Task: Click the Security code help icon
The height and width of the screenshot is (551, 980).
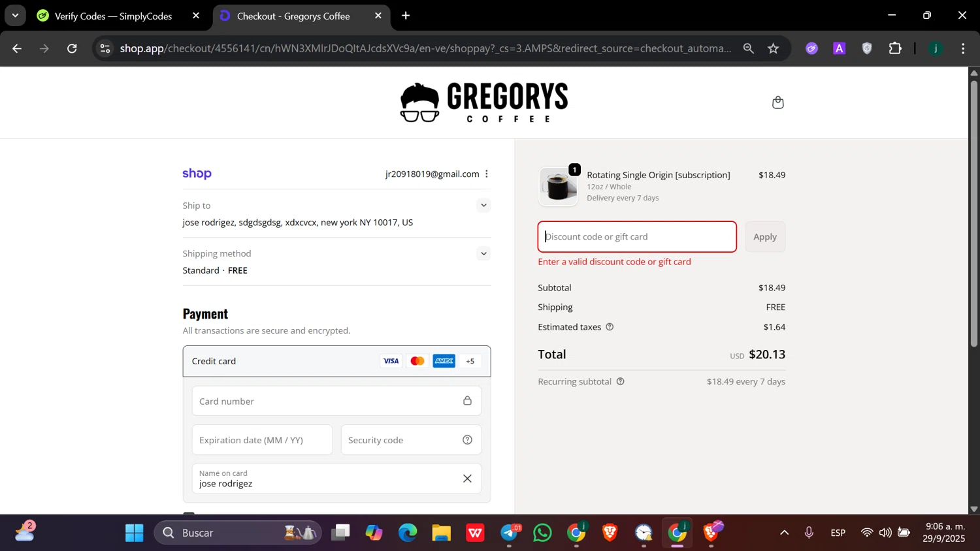Action: click(x=467, y=440)
